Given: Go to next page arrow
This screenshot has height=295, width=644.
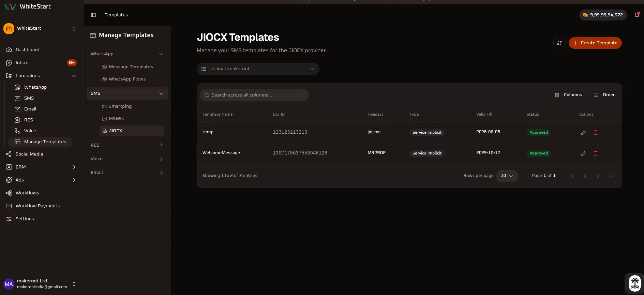Looking at the screenshot, I should [598, 176].
